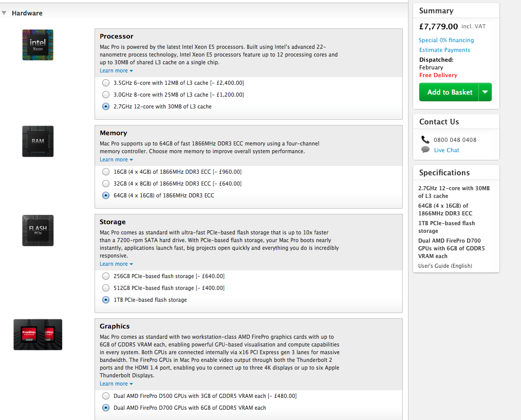Click the Hardware section heading

click(x=27, y=13)
